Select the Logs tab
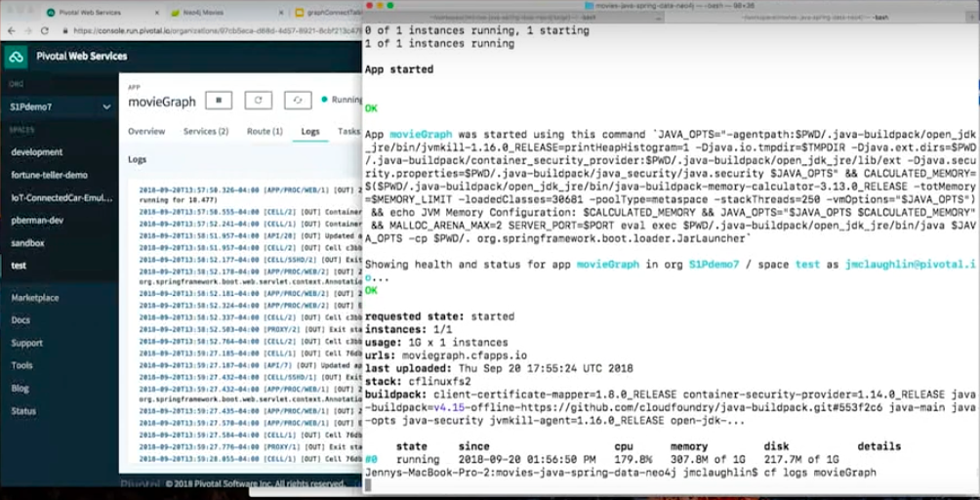The height and width of the screenshot is (500, 980). 310,131
